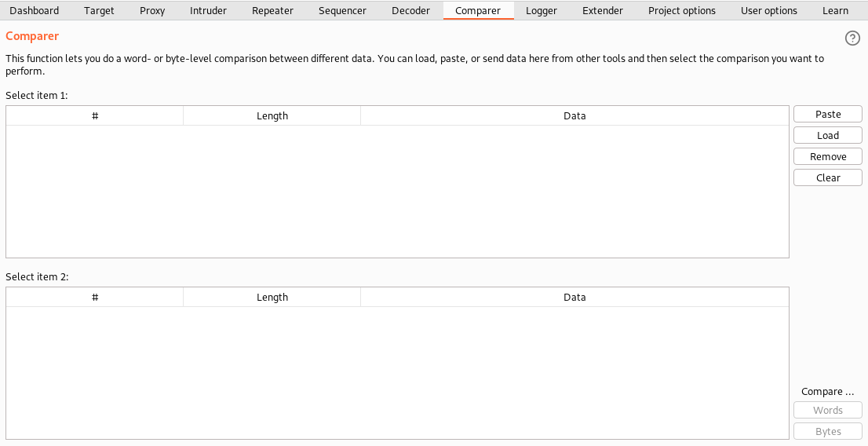The height and width of the screenshot is (446, 868).
Task: Open the Decoder tab
Action: click(410, 10)
